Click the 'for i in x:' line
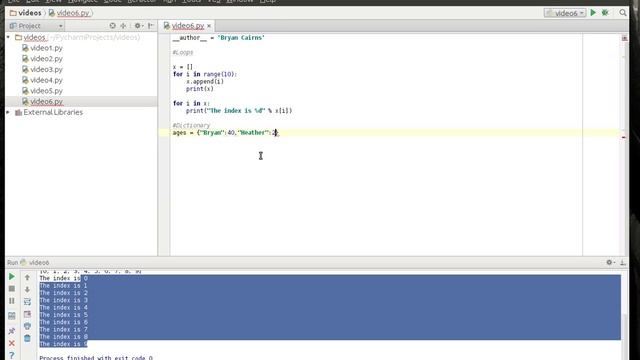640x360 pixels. [191, 104]
